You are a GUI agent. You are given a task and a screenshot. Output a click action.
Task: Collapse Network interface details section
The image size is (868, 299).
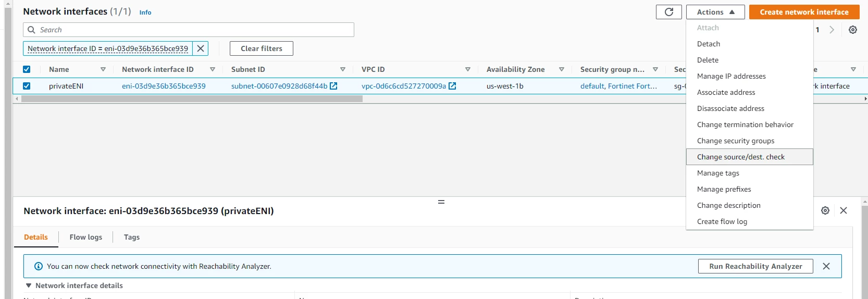click(29, 285)
